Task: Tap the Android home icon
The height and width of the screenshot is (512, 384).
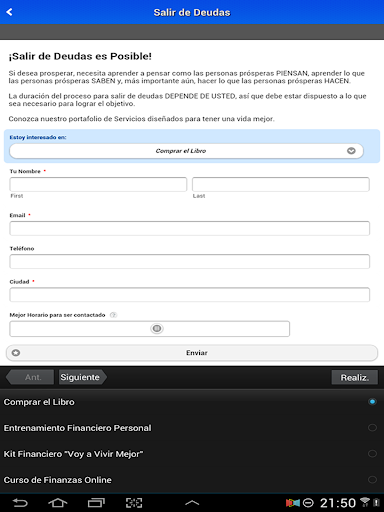Action: 58,503
